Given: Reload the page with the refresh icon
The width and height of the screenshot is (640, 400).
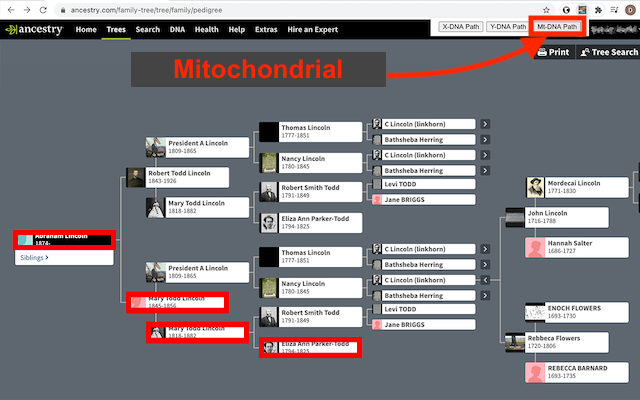Looking at the screenshot, I should coord(43,10).
